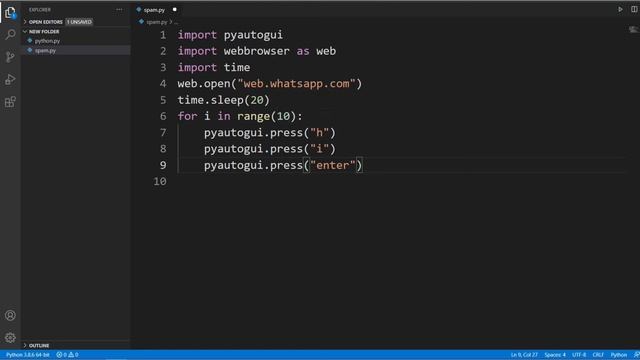Change indentation via Spaces: 4
This screenshot has height=360, width=640.
tap(555, 355)
